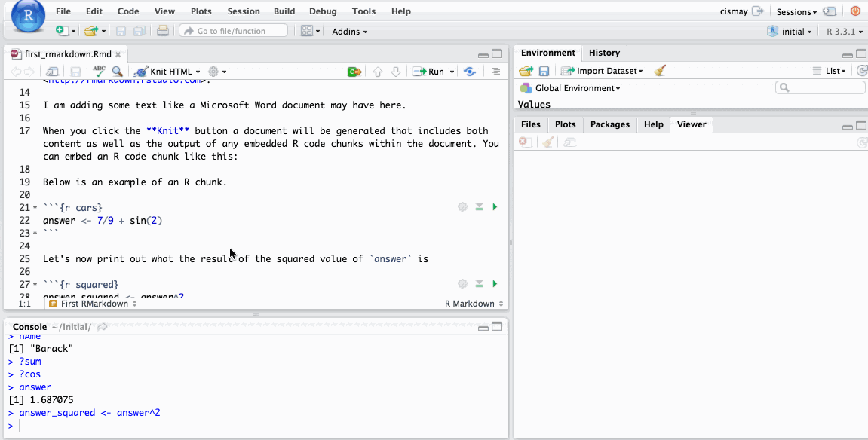Open the Tools menu
The image size is (868, 440).
(363, 11)
